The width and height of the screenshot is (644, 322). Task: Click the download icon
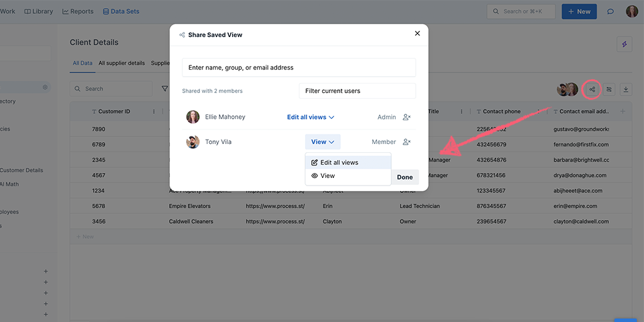click(626, 89)
